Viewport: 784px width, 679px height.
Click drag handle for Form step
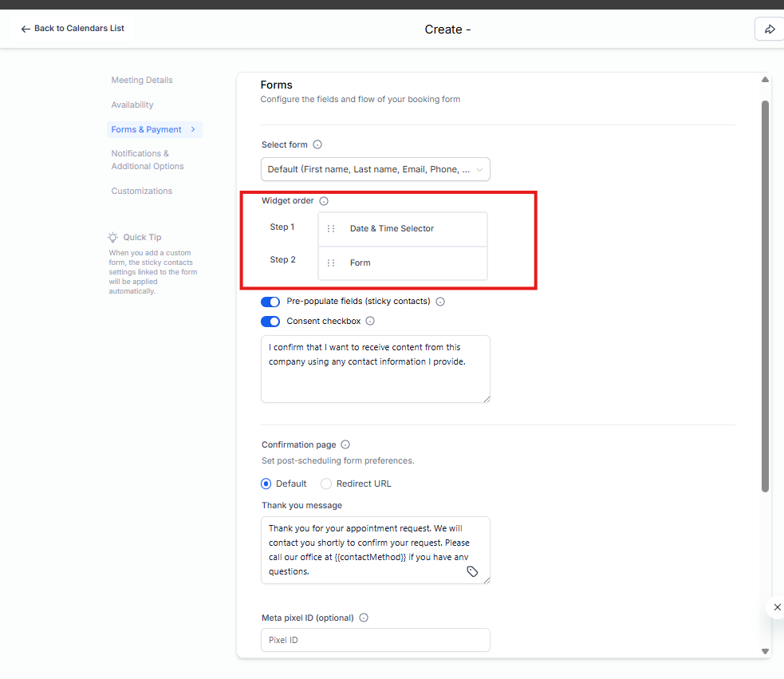pyautogui.click(x=331, y=263)
